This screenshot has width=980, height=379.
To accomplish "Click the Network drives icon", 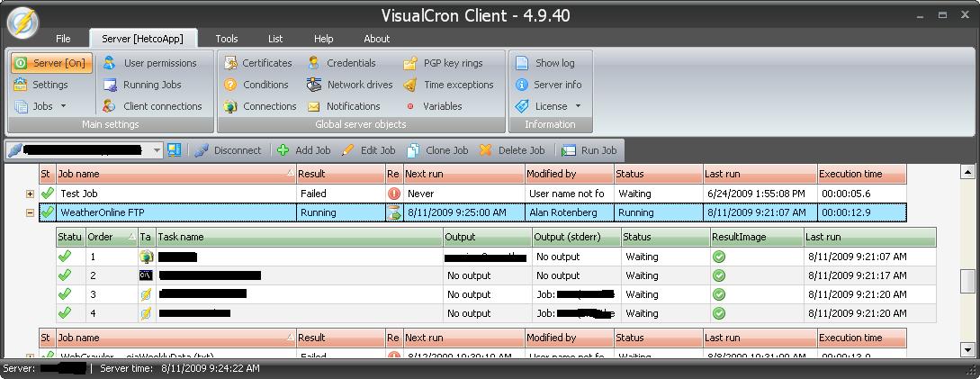I will pos(313,85).
